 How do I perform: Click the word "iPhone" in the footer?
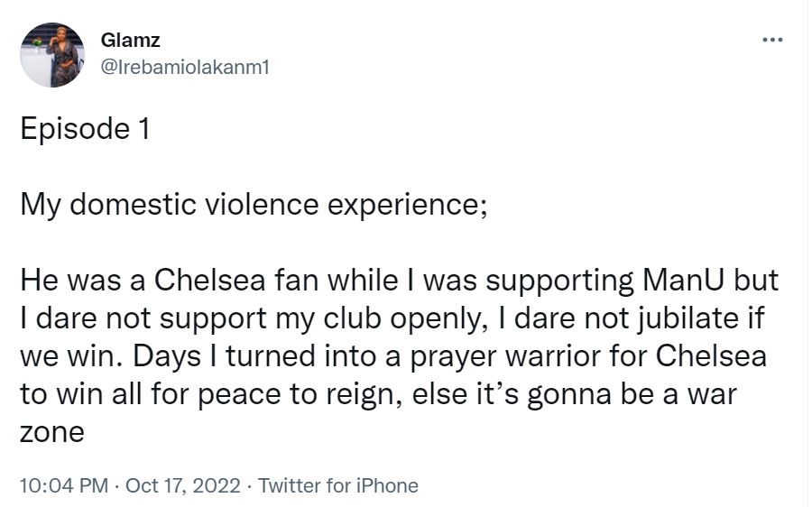(387, 485)
